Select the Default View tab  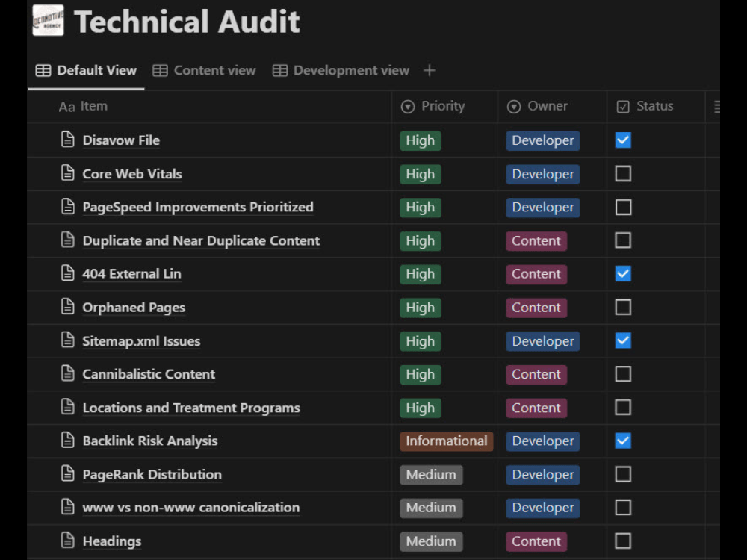pyautogui.click(x=86, y=70)
